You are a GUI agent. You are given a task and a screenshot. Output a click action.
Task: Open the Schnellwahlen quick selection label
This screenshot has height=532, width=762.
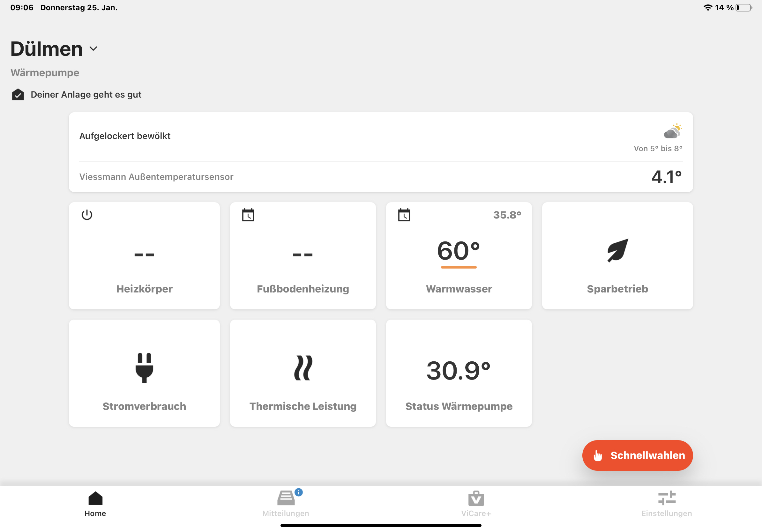648,455
